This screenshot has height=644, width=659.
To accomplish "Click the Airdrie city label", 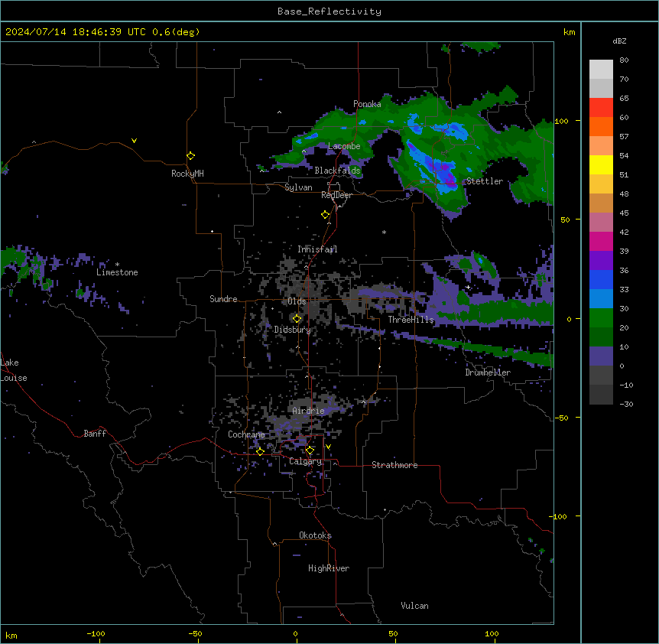I will pos(308,411).
